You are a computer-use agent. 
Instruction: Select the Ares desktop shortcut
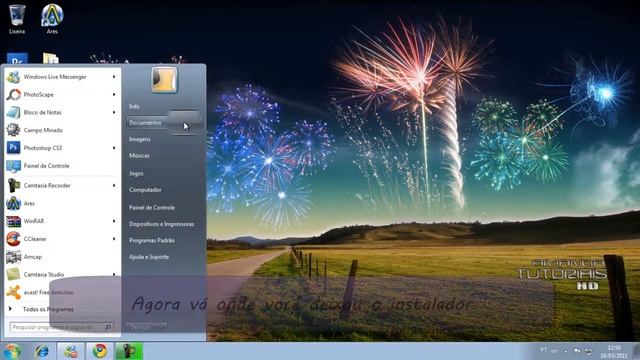(52, 19)
